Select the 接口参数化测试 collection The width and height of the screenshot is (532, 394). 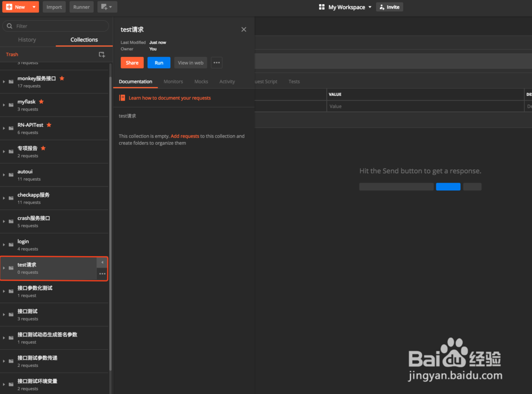[54, 291]
